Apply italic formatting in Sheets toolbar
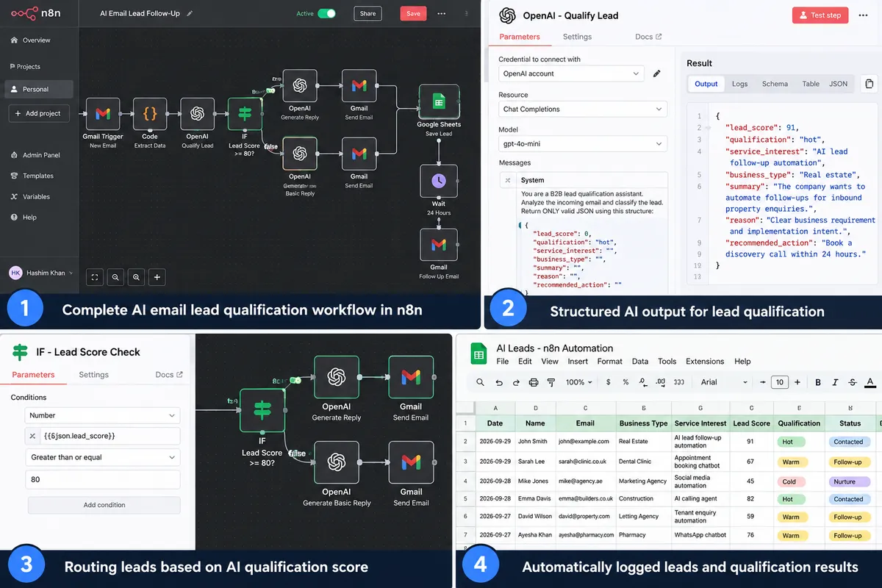 point(835,382)
